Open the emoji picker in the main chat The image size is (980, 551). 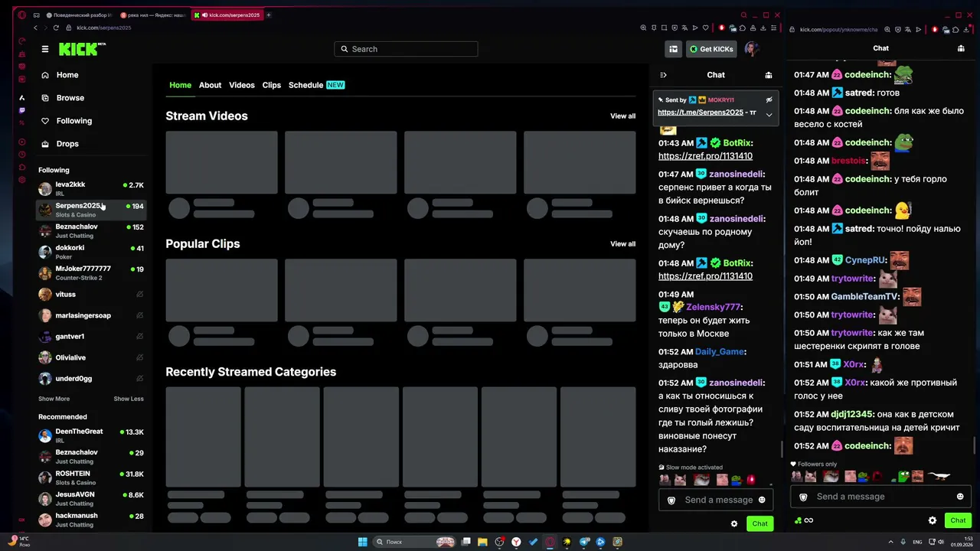[x=761, y=500]
